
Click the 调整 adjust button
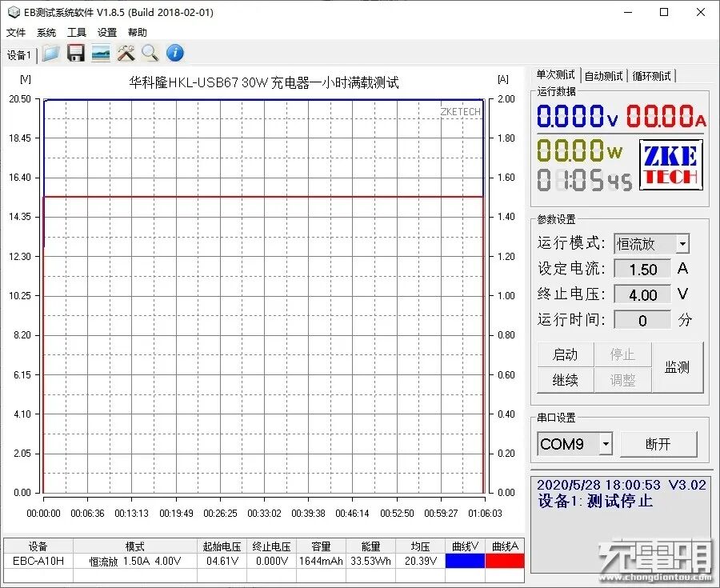tap(622, 380)
